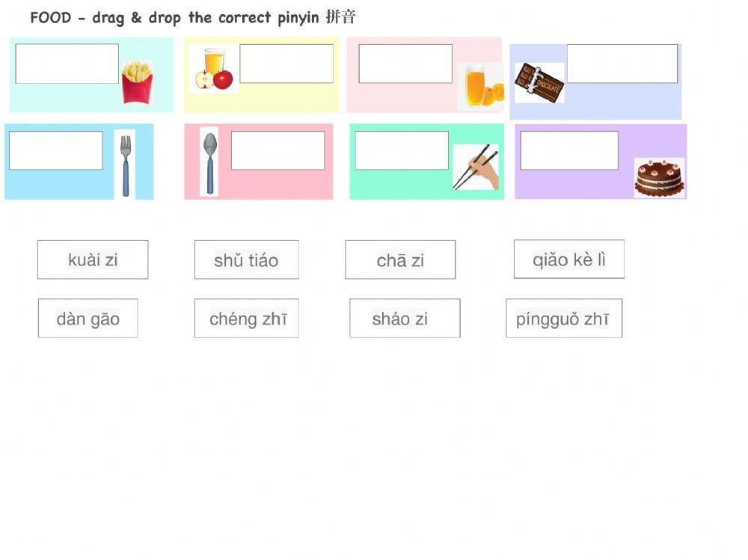The image size is (748, 560).
Task: Click the chocolate cake picture
Action: point(659,177)
